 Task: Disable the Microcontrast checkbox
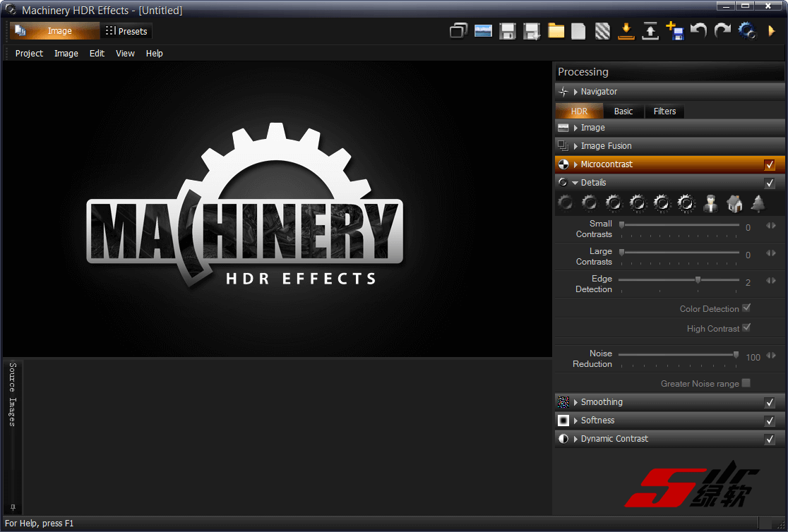pyautogui.click(x=770, y=164)
